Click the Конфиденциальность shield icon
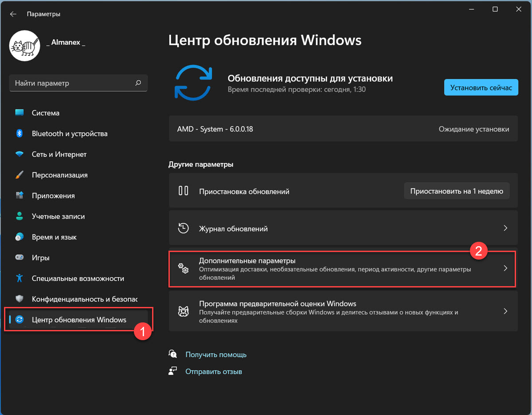This screenshot has width=532, height=415. pyautogui.click(x=20, y=299)
